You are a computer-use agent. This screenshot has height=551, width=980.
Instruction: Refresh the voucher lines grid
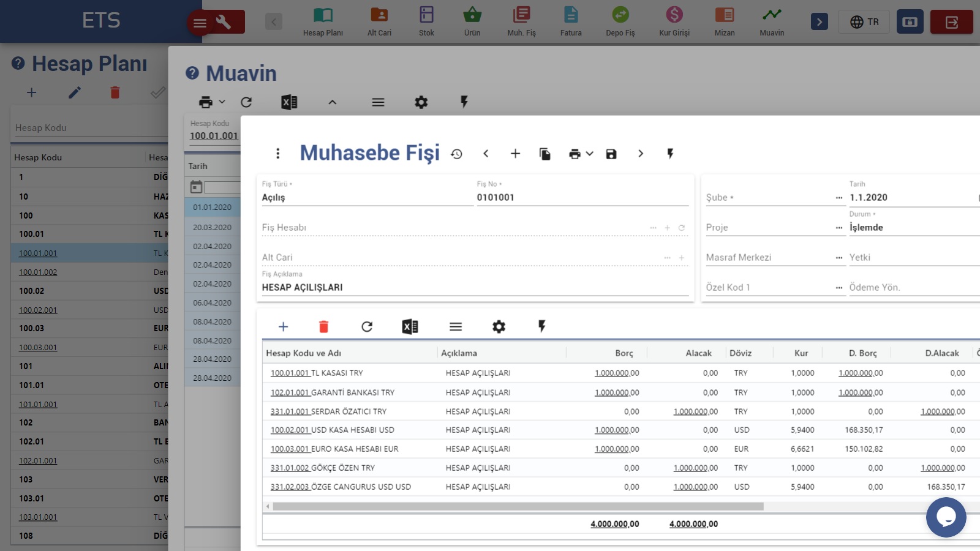367,327
